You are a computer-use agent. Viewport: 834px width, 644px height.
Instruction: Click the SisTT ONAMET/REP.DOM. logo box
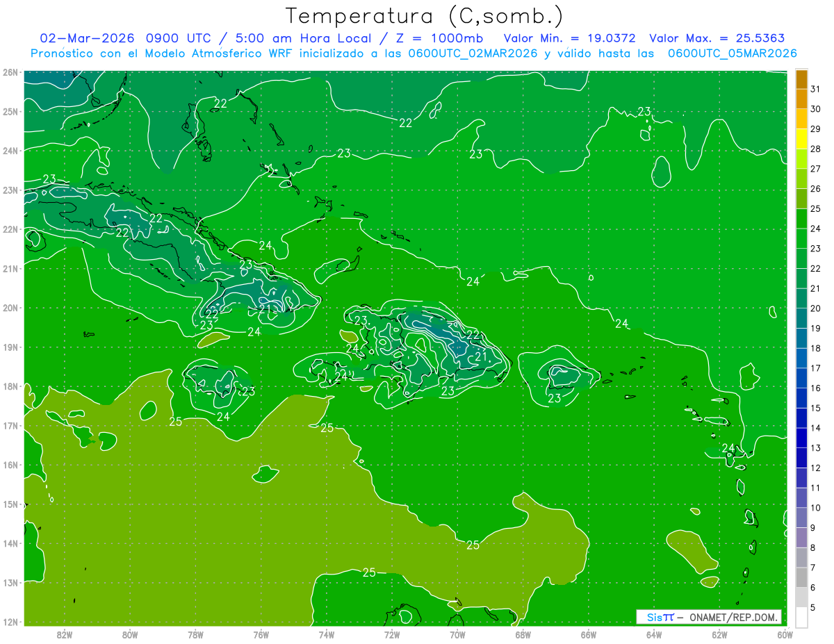(x=709, y=617)
